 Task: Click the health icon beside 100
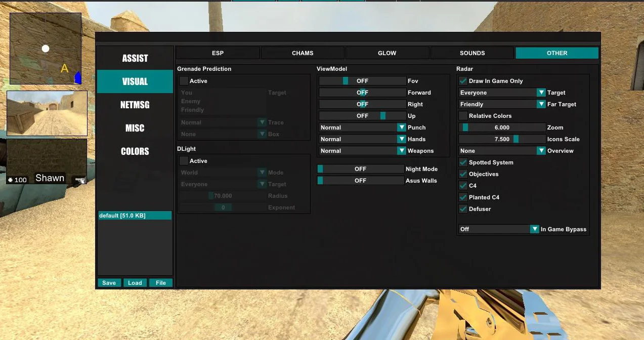(11, 180)
